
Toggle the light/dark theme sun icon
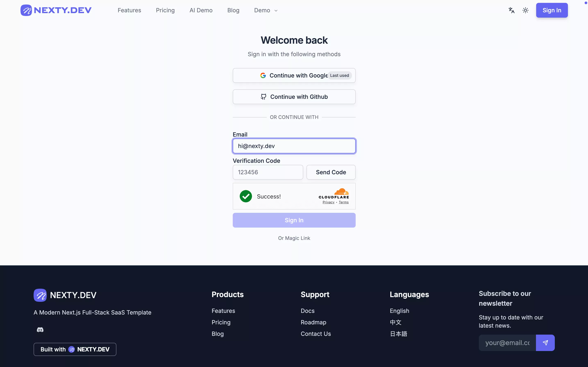[525, 10]
